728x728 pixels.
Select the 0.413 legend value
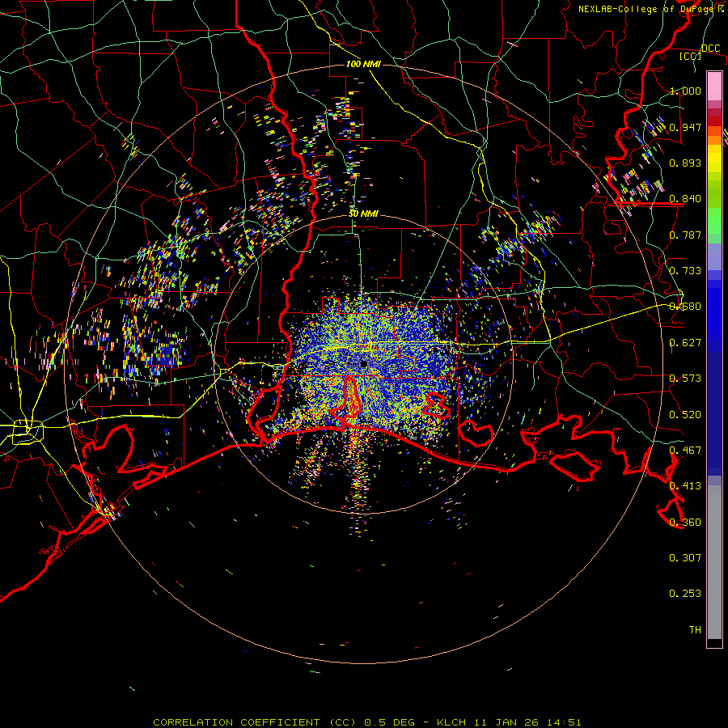coord(685,486)
